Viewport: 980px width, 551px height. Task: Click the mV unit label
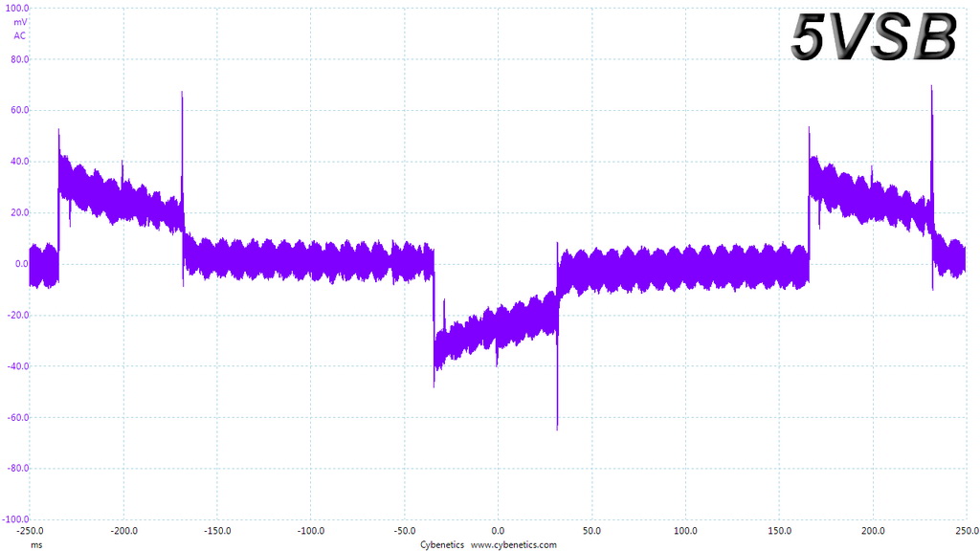[x=20, y=22]
